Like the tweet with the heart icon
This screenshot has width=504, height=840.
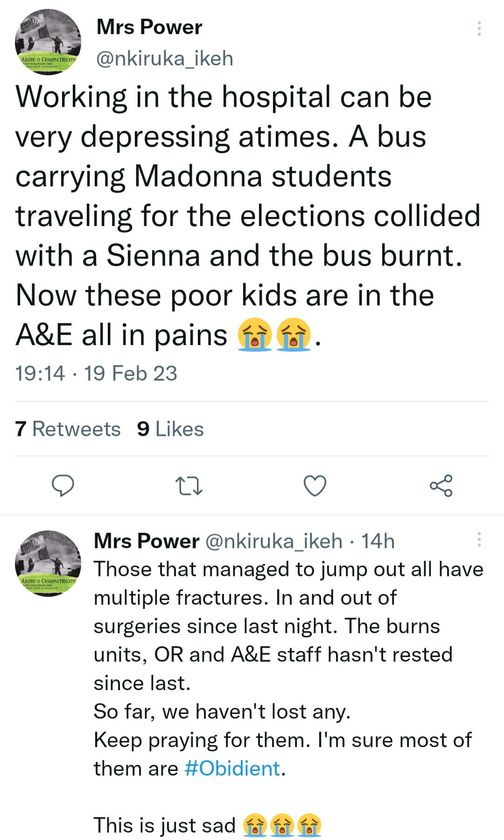click(x=315, y=486)
